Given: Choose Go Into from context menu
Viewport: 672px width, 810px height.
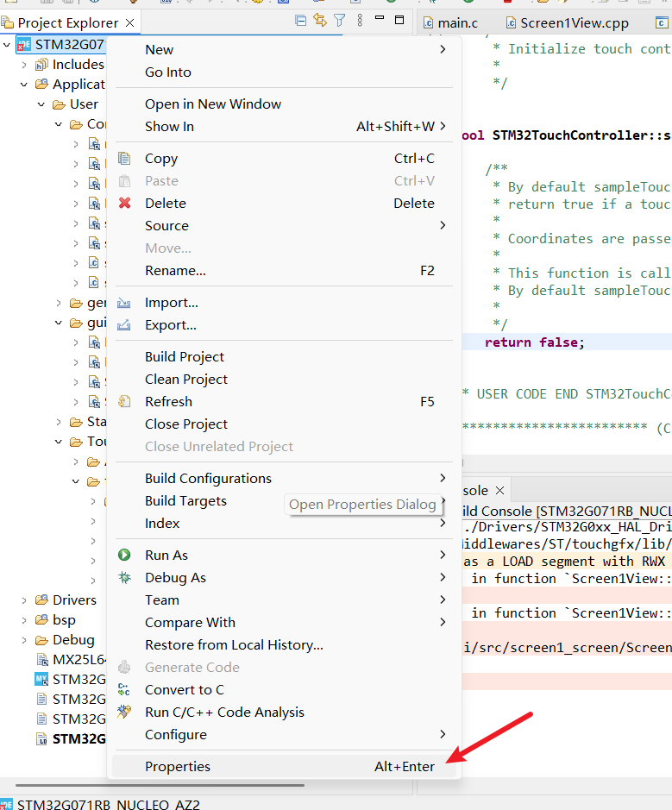Looking at the screenshot, I should 284,72.
